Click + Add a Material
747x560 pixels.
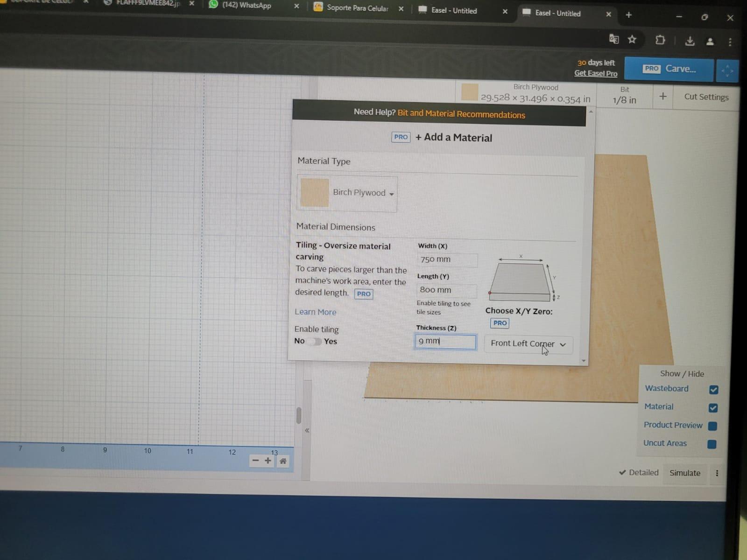click(x=453, y=137)
